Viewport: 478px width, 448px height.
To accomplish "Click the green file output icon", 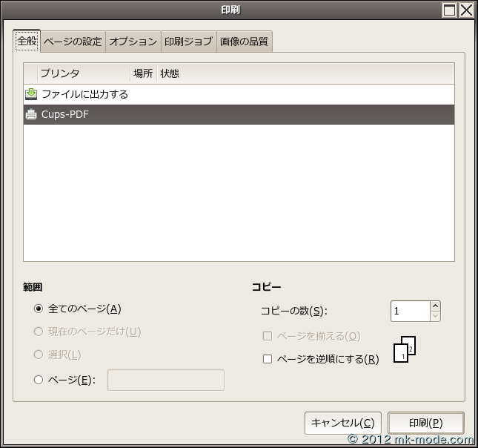I will (x=31, y=94).
